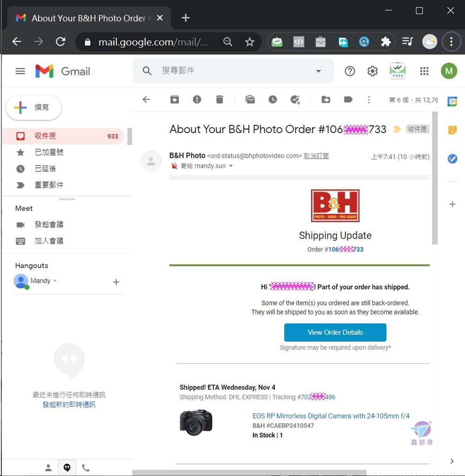Report this email as spam
Screen dimensions: 465x476
click(x=197, y=99)
